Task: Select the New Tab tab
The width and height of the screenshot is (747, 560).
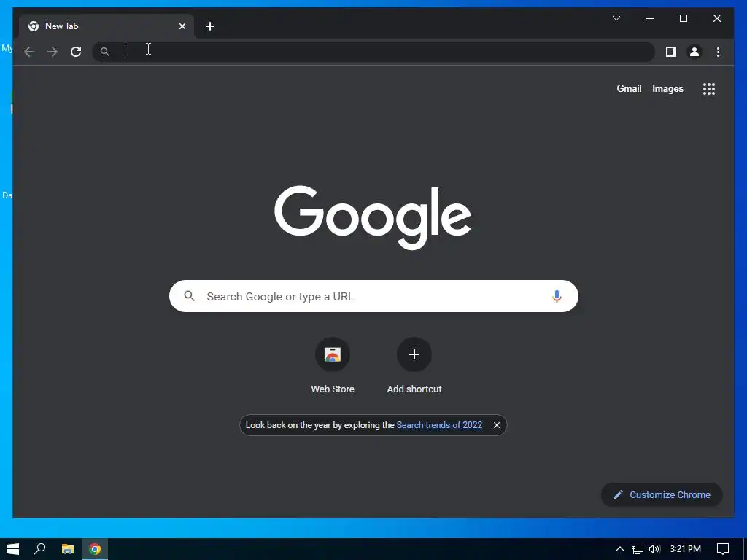Action: 107,26
